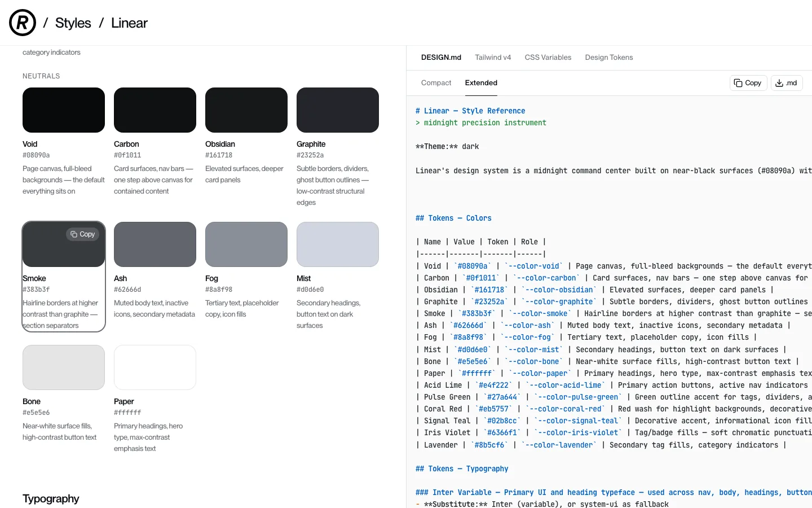Click the '--color-coral-red' token in the table
Viewport: 812px width, 508px height.
(564, 409)
